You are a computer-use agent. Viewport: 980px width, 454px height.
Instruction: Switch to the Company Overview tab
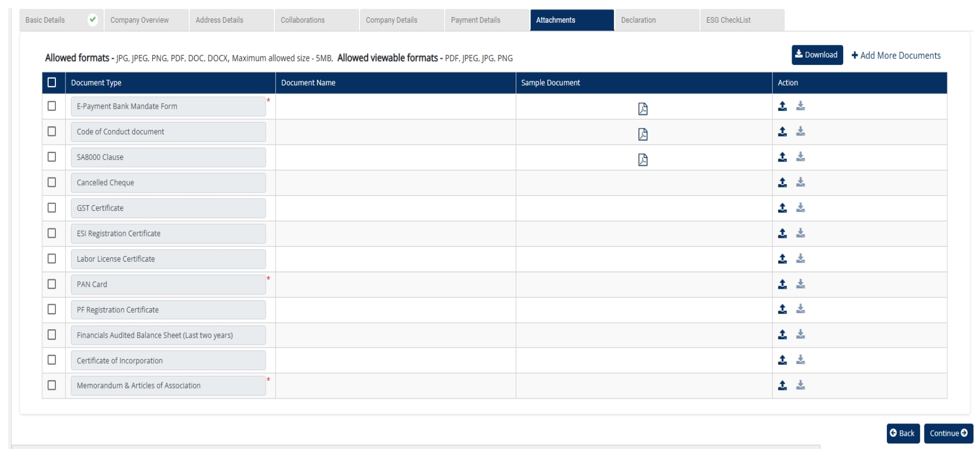click(x=146, y=20)
